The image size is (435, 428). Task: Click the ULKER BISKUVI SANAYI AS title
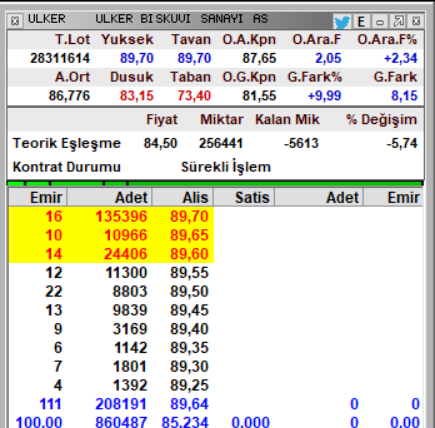pos(182,19)
